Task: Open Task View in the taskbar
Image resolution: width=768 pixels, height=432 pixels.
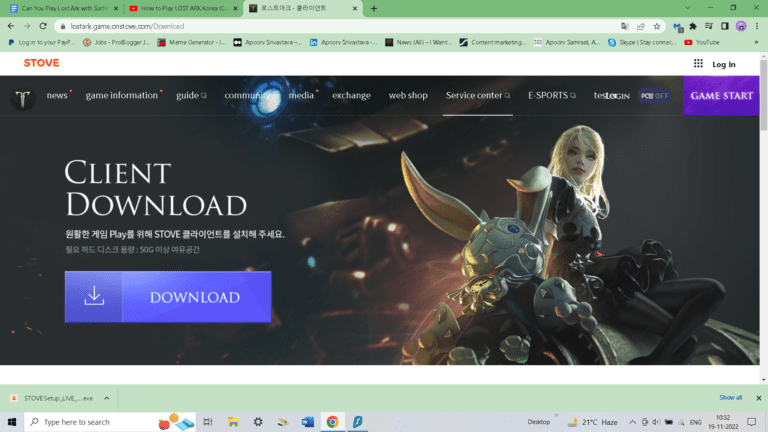Action: (x=208, y=422)
